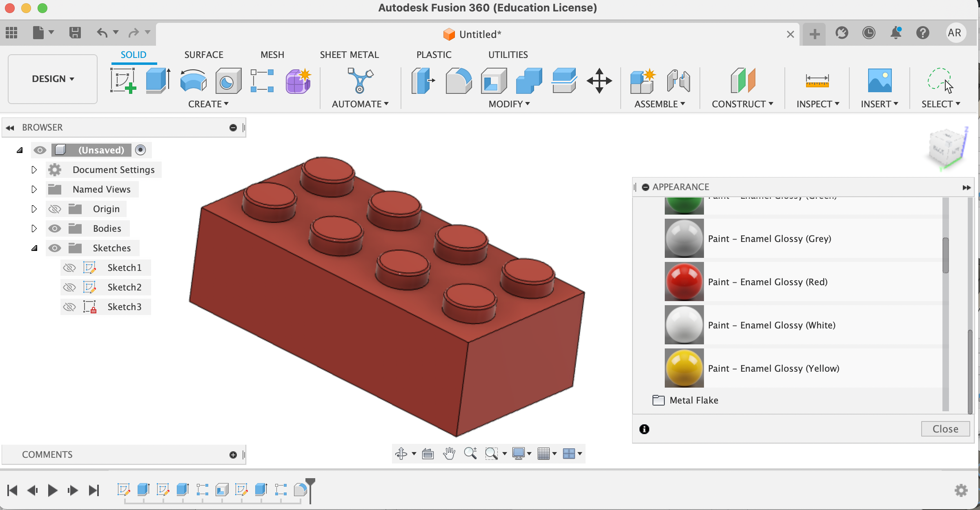Toggle visibility of Origin folder
Screen dimensions: 980x510
tap(55, 209)
